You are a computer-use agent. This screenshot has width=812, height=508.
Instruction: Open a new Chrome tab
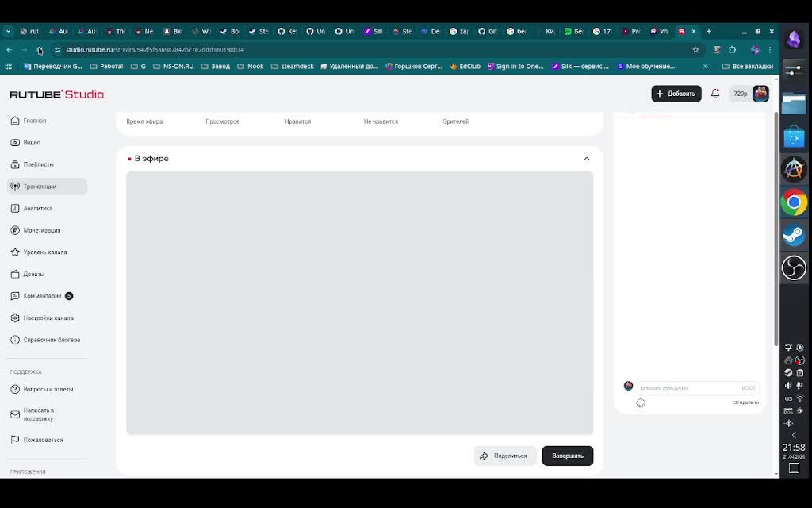[709, 31]
